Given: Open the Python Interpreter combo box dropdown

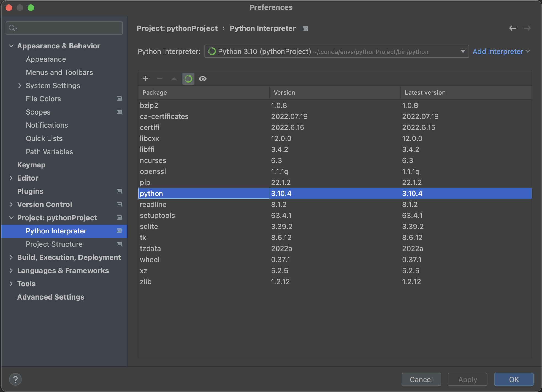Looking at the screenshot, I should coord(463,51).
